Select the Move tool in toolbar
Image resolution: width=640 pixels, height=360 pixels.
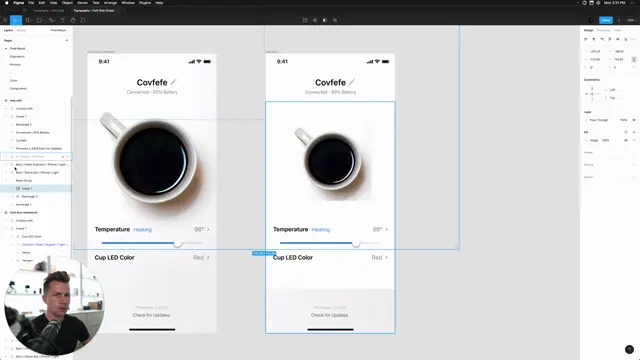[14, 20]
